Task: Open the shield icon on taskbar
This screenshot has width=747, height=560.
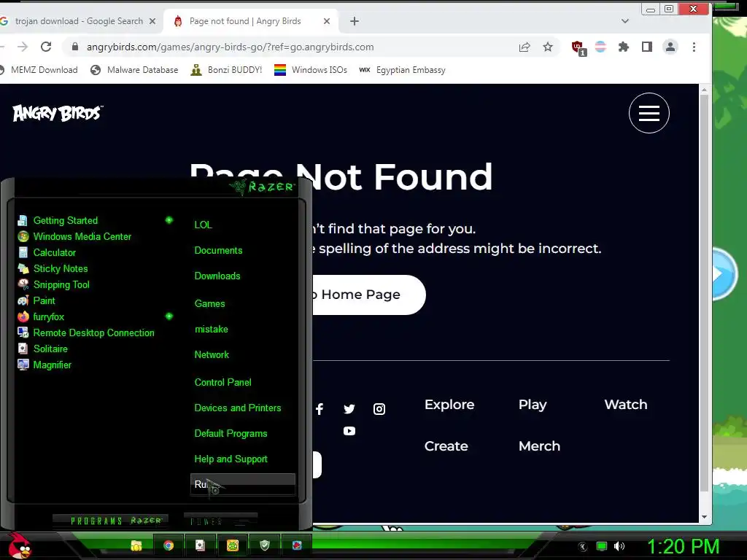Action: [x=265, y=545]
